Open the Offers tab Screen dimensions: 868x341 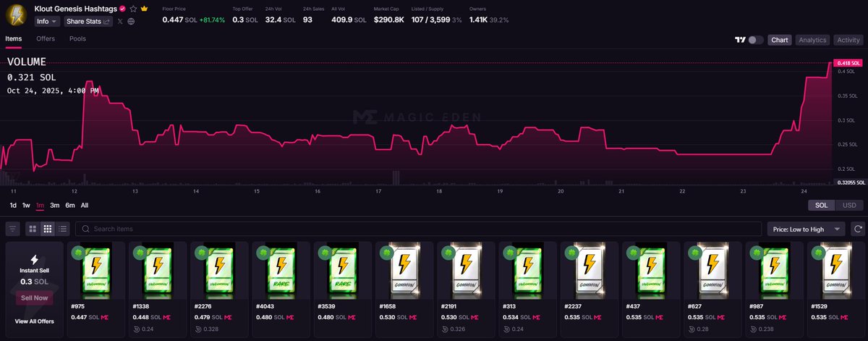point(46,38)
